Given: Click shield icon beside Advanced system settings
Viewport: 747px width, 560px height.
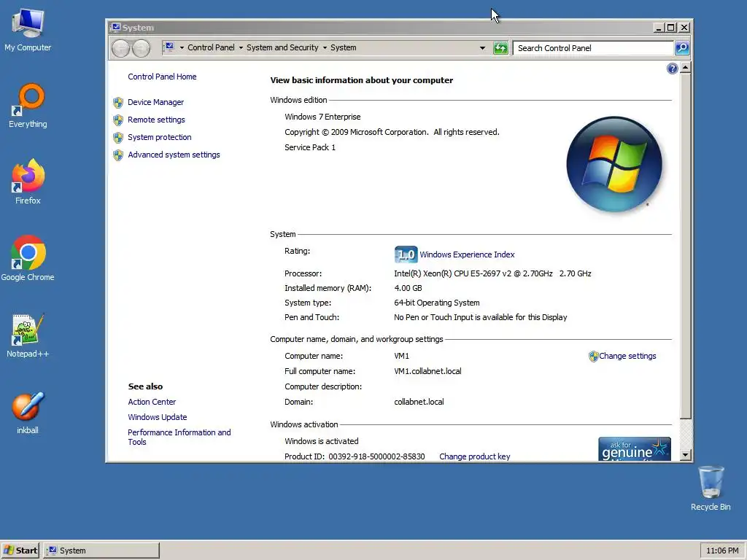Looking at the screenshot, I should pos(118,155).
